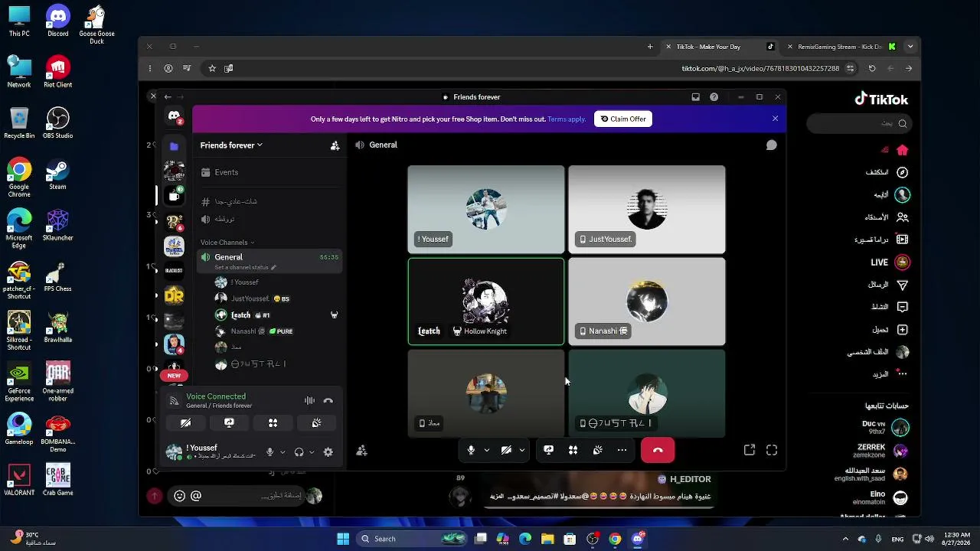Open the invite members icon beside Friends forever
Screen dimensions: 980x551
pos(335,145)
